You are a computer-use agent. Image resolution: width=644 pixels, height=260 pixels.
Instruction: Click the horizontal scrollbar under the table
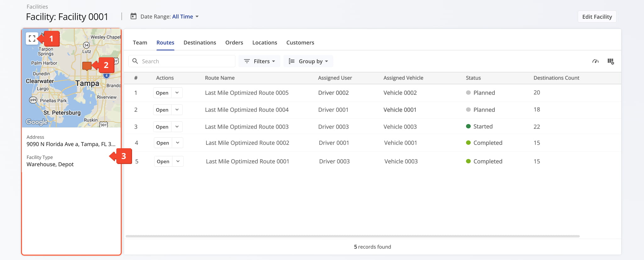pos(352,236)
